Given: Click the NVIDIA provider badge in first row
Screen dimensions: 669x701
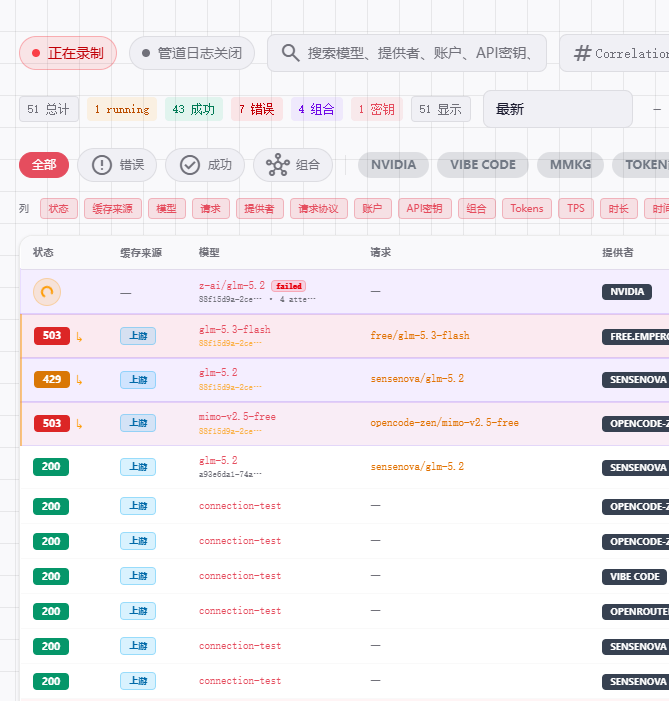Looking at the screenshot, I should (627, 292).
